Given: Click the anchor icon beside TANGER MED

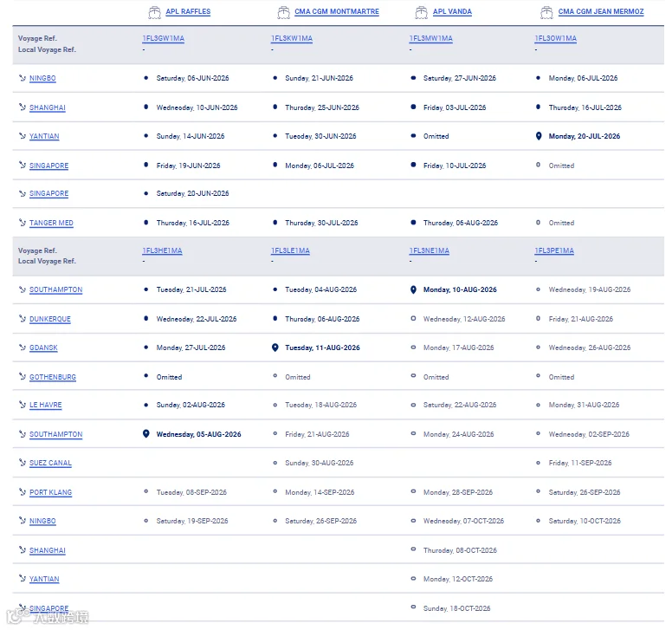Looking at the screenshot, I should tap(23, 223).
